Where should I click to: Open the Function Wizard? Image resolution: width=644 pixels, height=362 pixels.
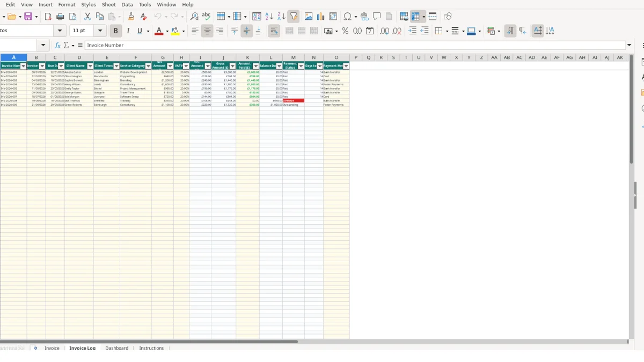point(57,46)
